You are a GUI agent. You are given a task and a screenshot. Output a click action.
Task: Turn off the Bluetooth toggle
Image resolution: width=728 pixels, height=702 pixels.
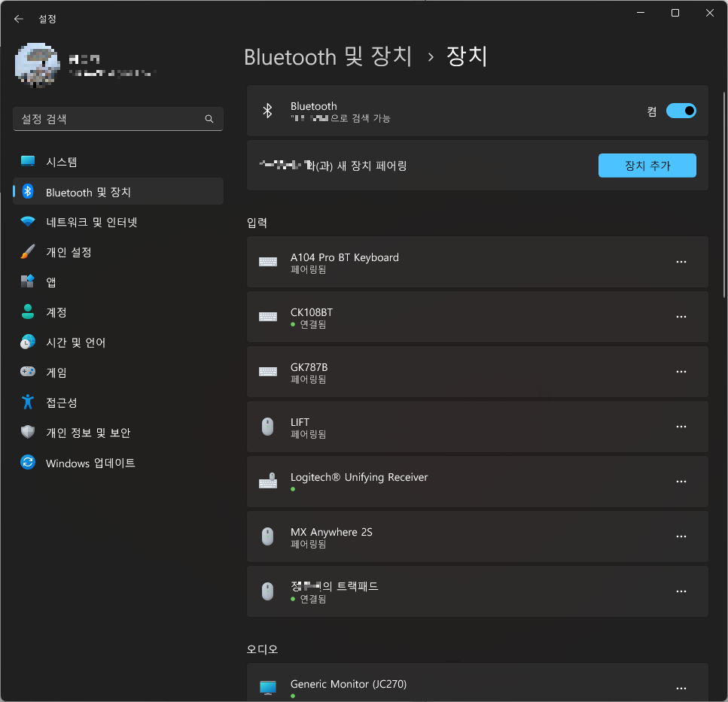[x=681, y=111]
